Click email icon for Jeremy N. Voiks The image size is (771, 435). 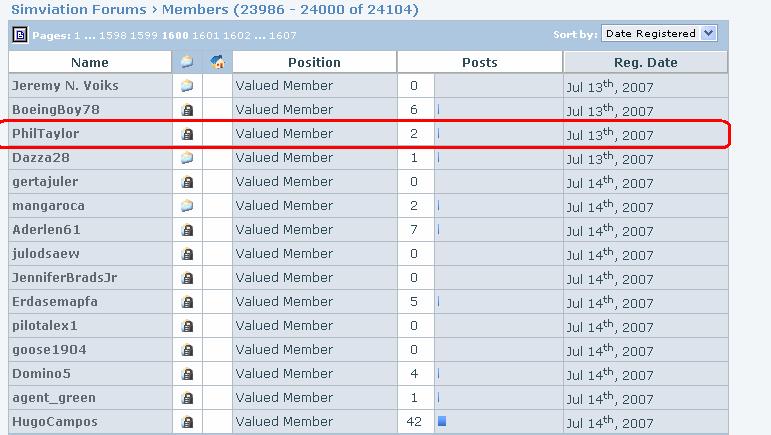click(x=187, y=86)
